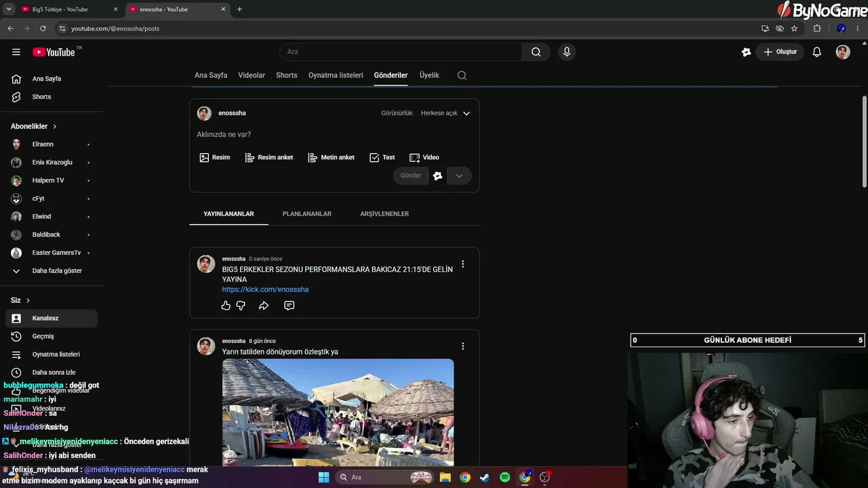Expand the arrow next to Gönder
Image resolution: width=868 pixels, height=488 pixels.
[459, 176]
